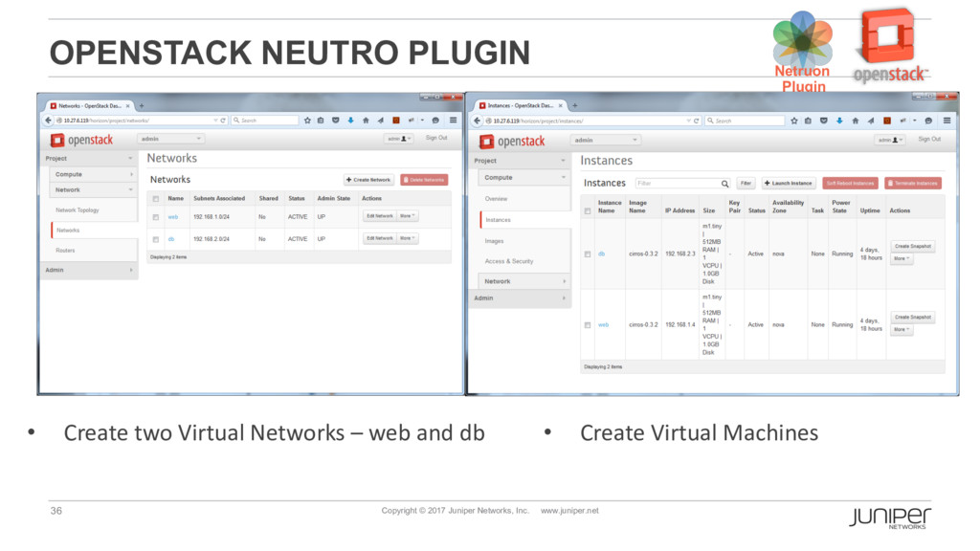Reload the page in Networks browser address bar
The image size is (980, 551).
tap(222, 121)
